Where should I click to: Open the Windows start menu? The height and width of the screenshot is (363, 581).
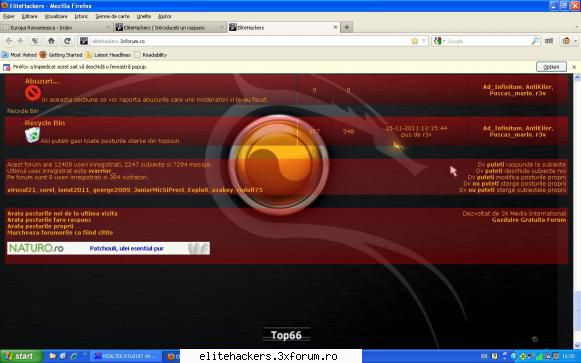(21, 356)
